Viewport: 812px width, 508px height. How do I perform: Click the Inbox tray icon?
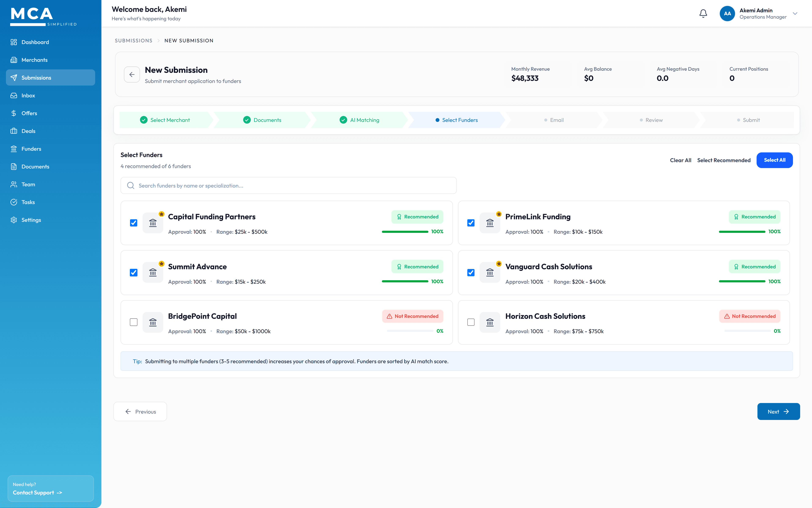point(14,95)
